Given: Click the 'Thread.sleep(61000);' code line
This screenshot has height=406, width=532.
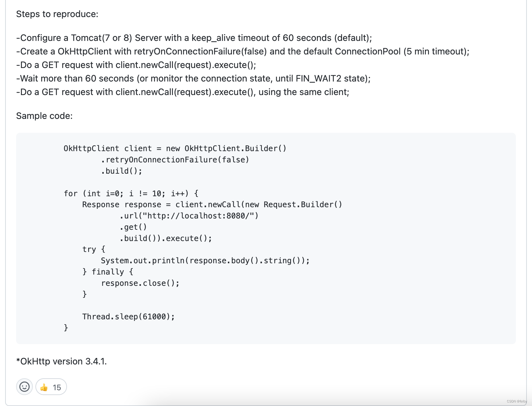Looking at the screenshot, I should tap(128, 317).
